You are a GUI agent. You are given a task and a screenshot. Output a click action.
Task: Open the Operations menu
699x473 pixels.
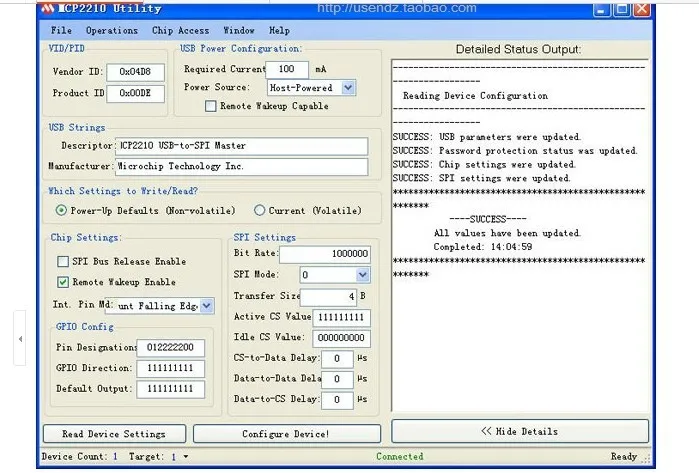[x=112, y=30]
